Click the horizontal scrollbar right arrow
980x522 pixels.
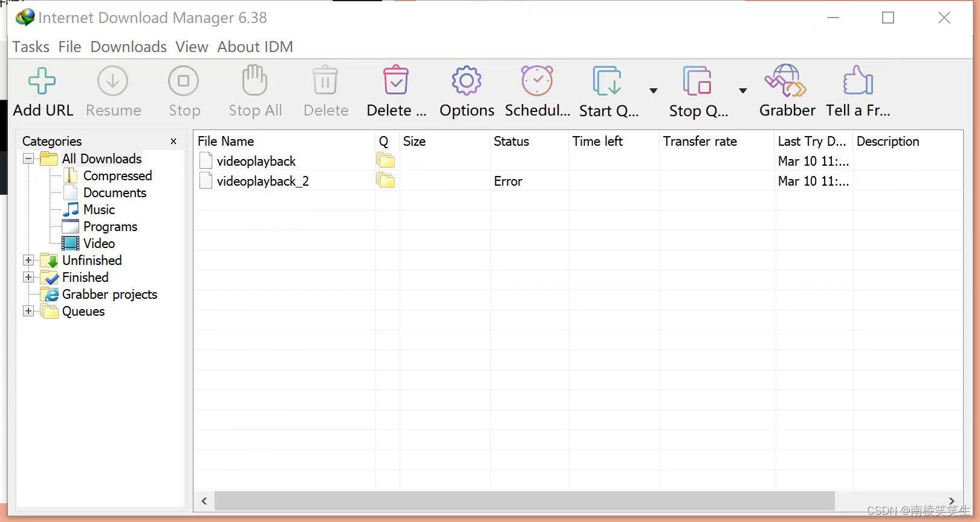(x=952, y=501)
